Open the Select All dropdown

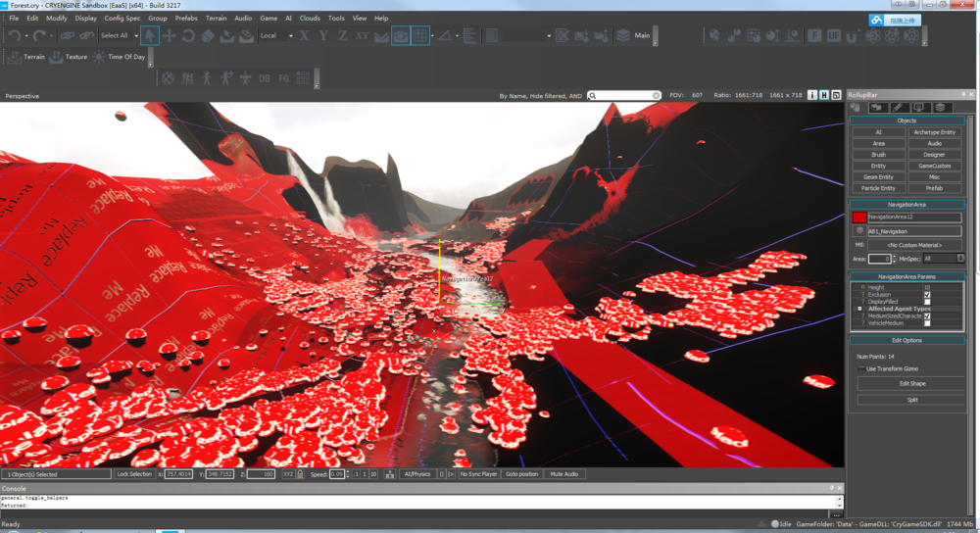(x=136, y=35)
